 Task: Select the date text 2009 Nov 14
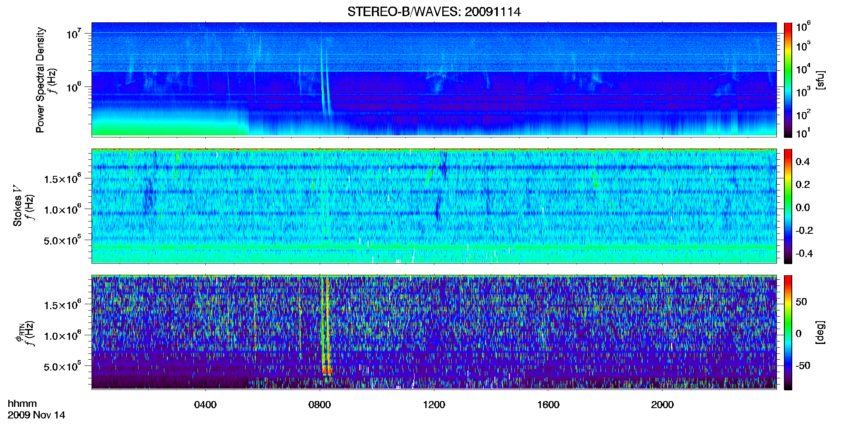tap(36, 415)
